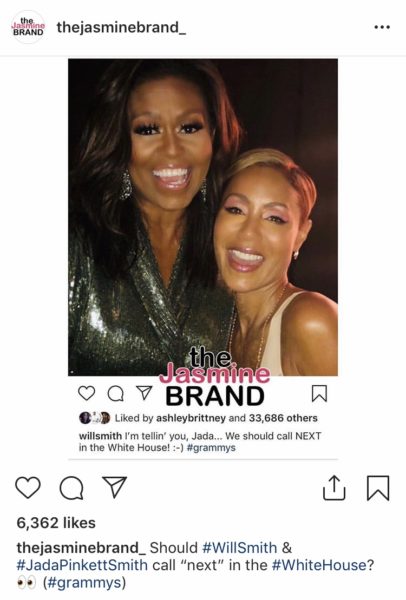
Task: Tap the upload share arrow icon
Action: pos(334,488)
